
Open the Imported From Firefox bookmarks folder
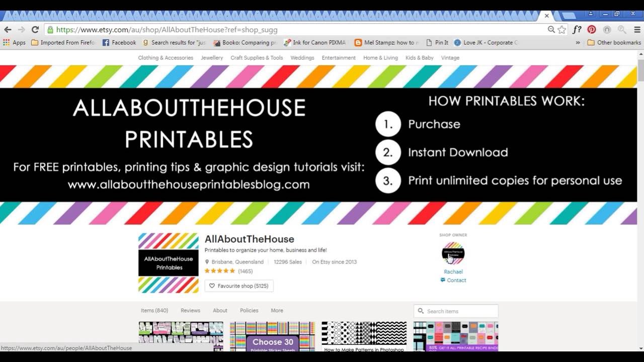coord(63,43)
